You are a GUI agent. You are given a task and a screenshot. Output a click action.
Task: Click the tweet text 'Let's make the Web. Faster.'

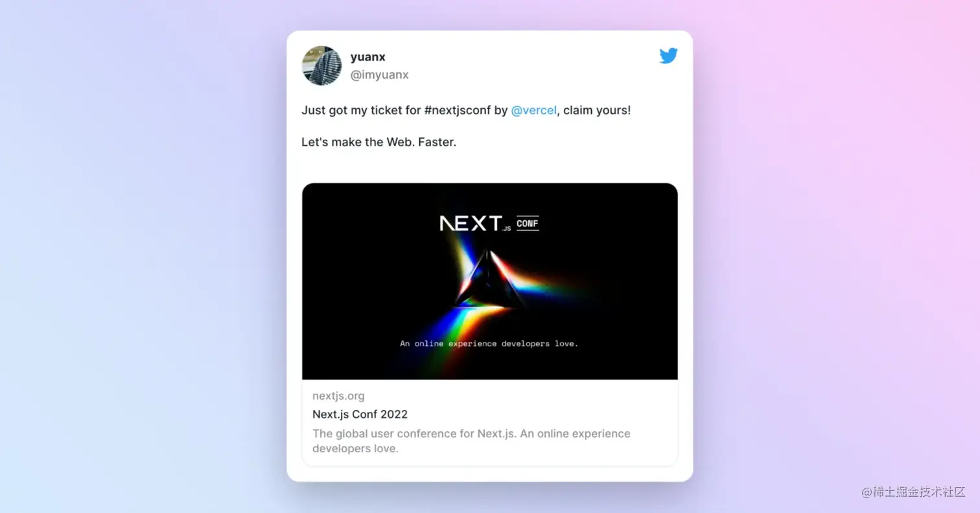[x=379, y=142]
